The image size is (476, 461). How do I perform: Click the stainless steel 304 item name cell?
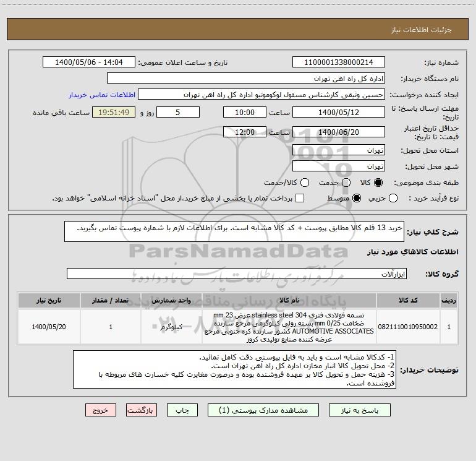click(x=289, y=327)
